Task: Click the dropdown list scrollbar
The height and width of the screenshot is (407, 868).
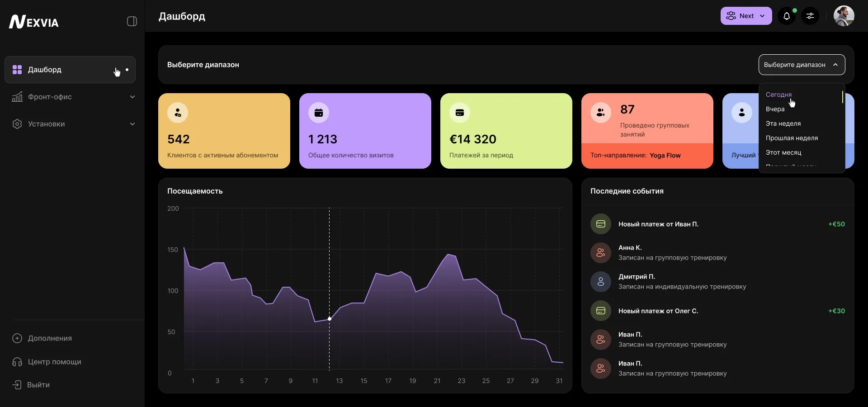Action: (842, 97)
